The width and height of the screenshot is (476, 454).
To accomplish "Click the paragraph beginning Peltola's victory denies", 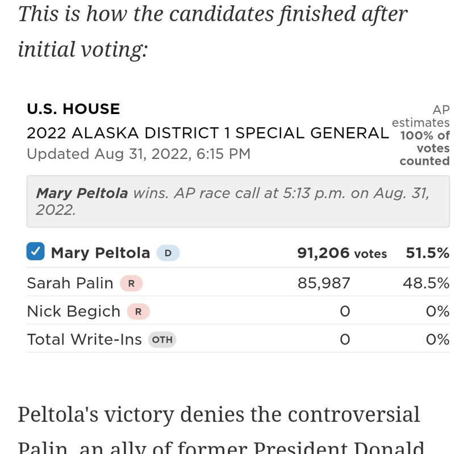I will (221, 430).
